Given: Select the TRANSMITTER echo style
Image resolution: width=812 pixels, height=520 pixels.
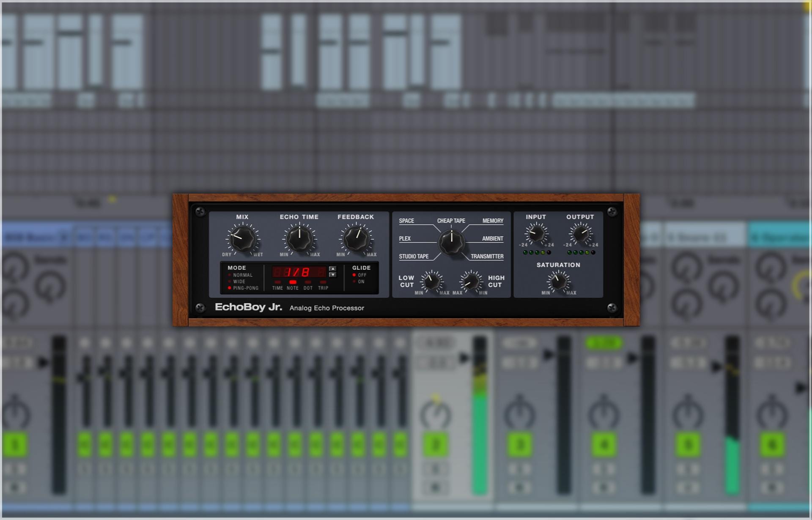Looking at the screenshot, I should click(x=487, y=256).
